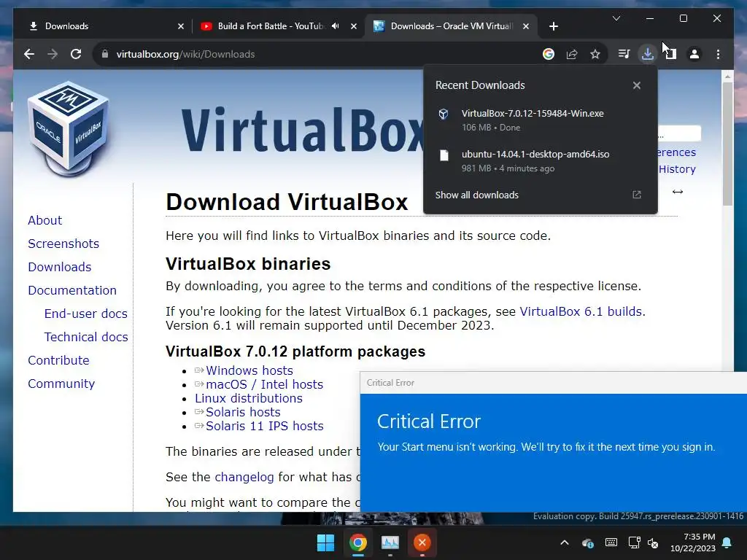Viewport: 747px width, 560px height.
Task: Click the page vertical scrollbar thumb
Action: [727, 143]
